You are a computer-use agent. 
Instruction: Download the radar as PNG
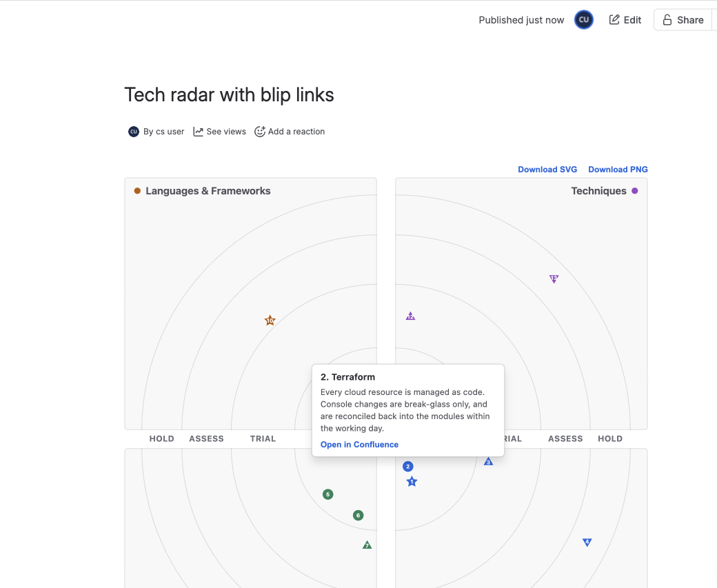coord(618,169)
